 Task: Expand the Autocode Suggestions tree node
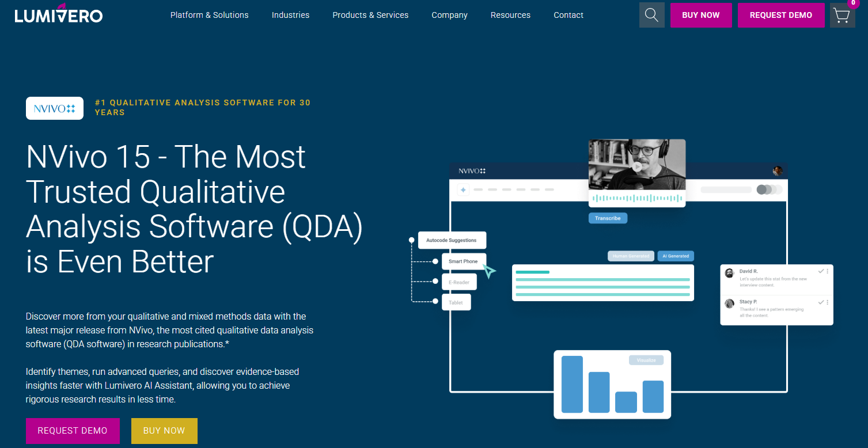452,240
